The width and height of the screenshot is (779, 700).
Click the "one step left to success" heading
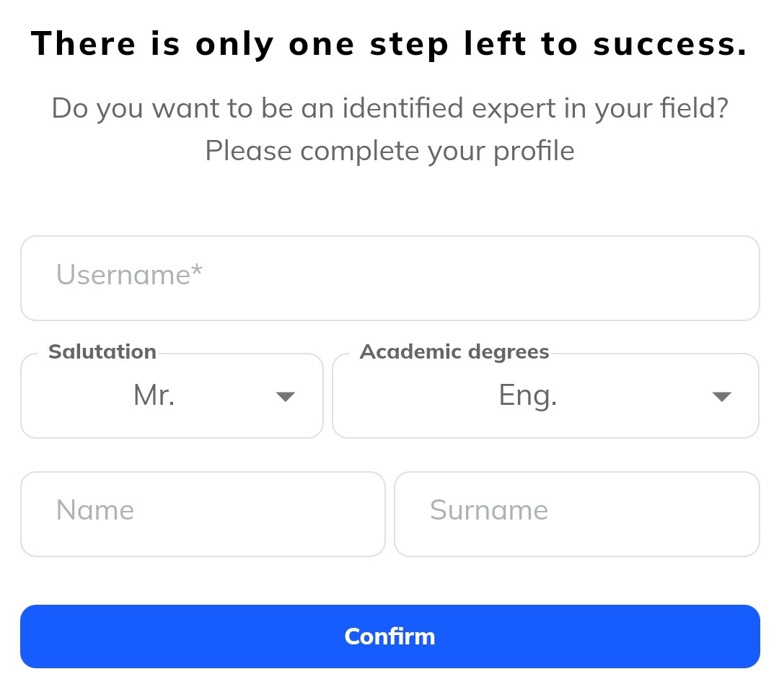(389, 45)
